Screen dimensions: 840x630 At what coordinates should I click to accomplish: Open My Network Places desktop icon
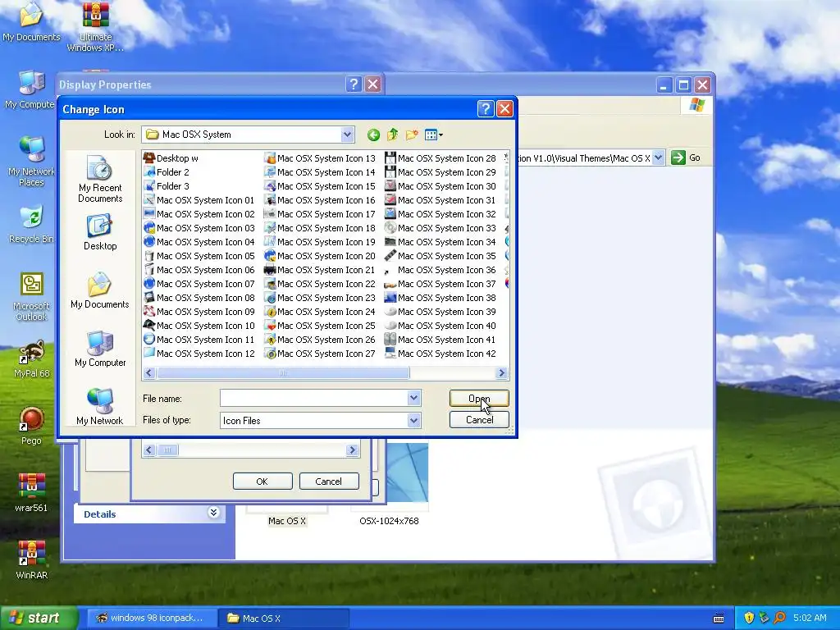point(31,161)
